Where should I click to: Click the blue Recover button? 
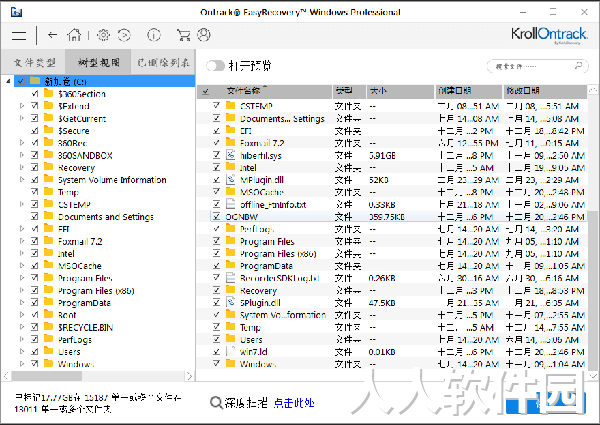coord(546,402)
